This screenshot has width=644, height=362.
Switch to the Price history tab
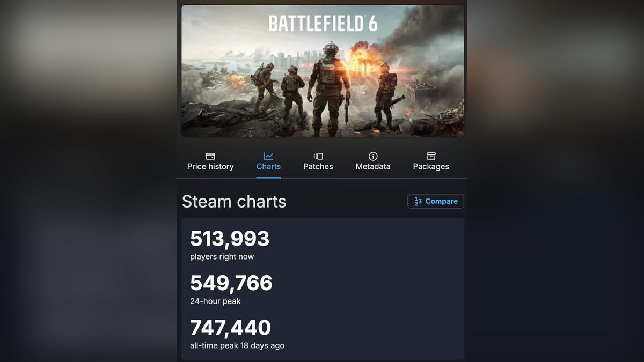tap(210, 161)
